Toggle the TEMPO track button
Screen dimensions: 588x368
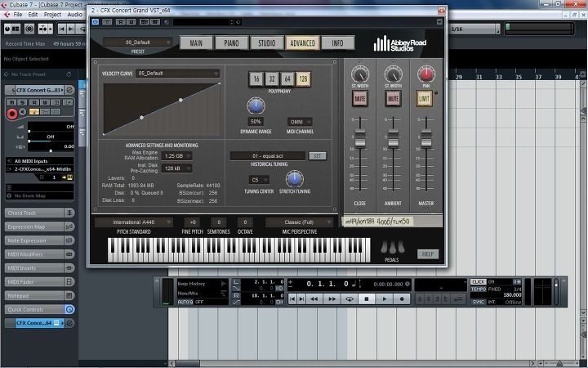478,289
